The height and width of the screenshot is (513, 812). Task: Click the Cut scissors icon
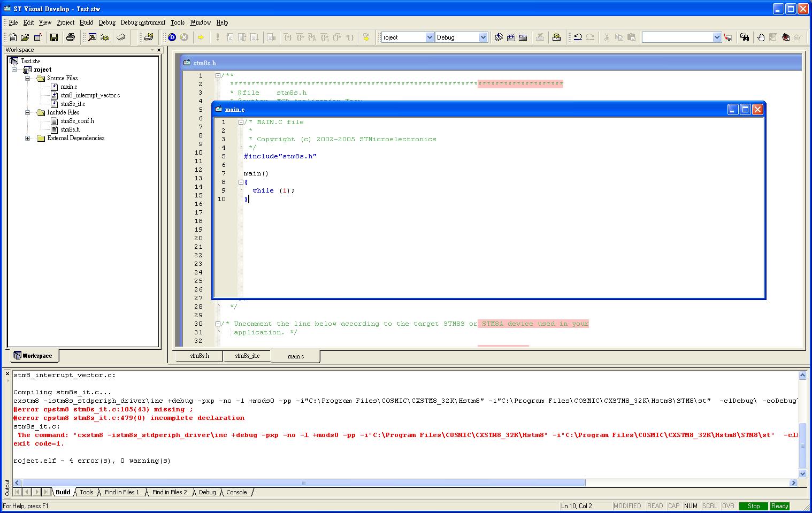pyautogui.click(x=607, y=37)
